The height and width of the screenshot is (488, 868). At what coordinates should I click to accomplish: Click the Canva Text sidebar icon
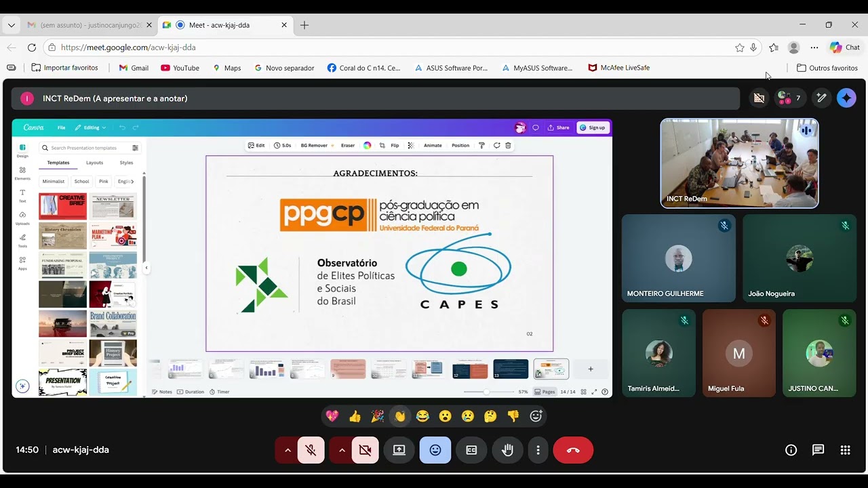(22, 195)
